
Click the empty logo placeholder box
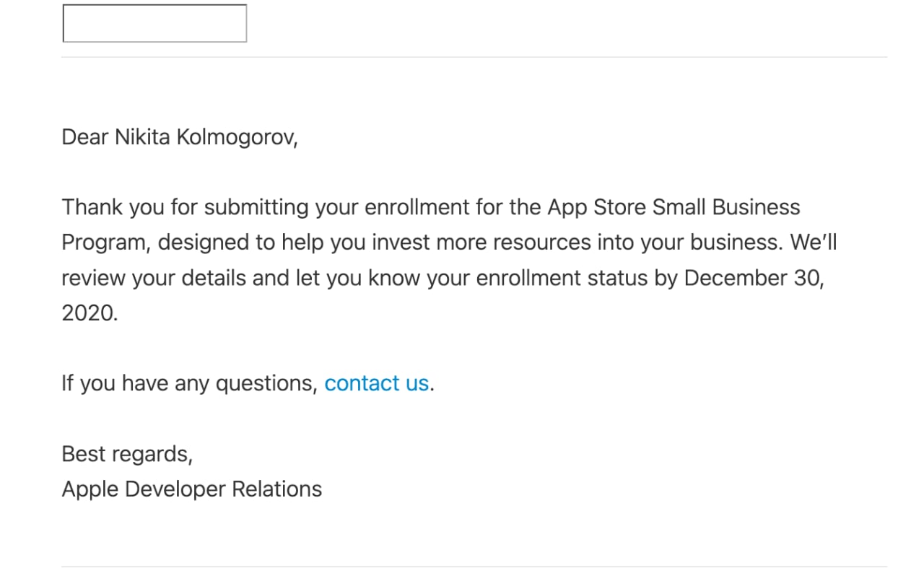click(x=154, y=23)
